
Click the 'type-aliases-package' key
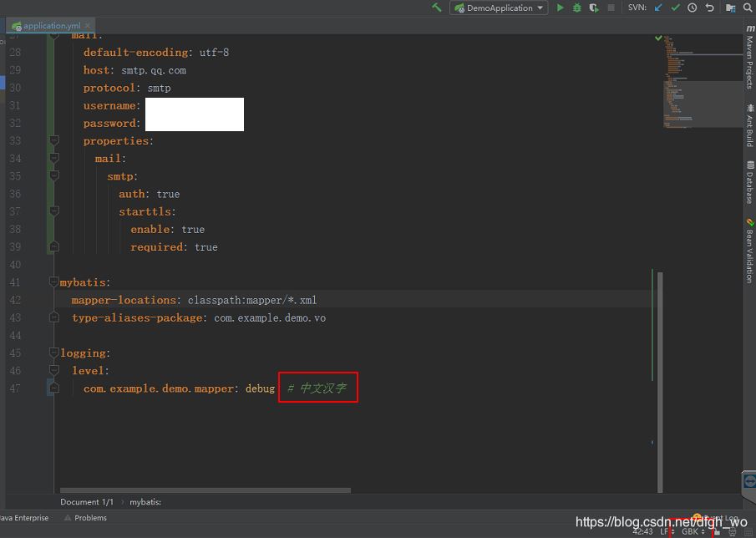pos(137,317)
